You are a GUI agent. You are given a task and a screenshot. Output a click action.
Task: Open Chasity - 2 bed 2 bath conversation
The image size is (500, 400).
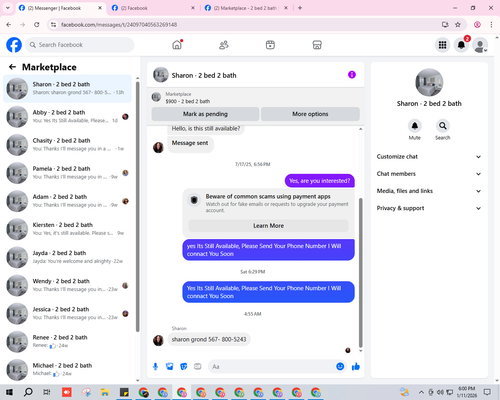67,145
